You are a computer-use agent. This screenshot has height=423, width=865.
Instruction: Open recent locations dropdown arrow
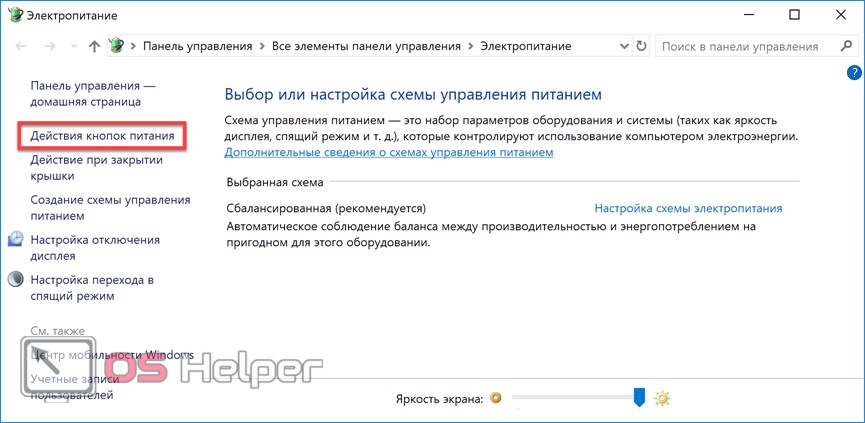pyautogui.click(x=74, y=47)
